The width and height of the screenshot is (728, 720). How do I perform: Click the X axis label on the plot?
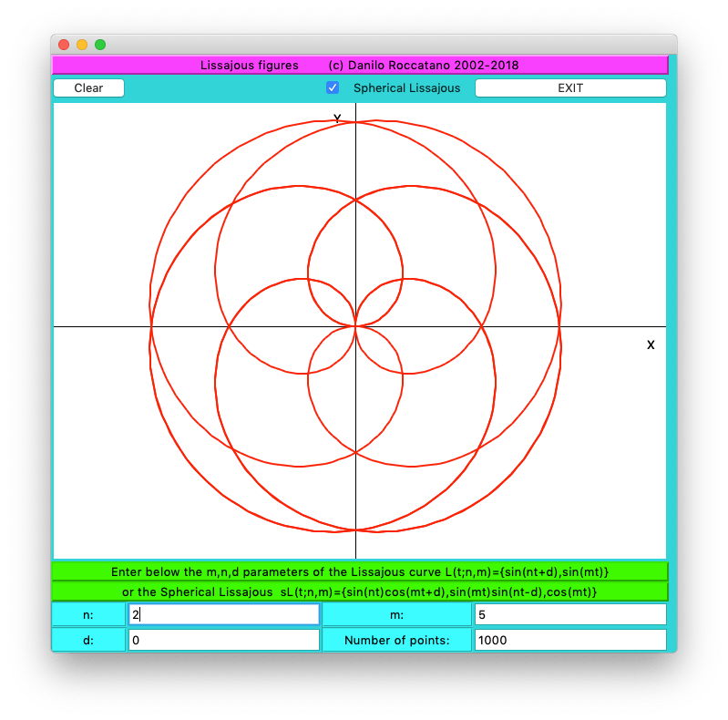651,345
